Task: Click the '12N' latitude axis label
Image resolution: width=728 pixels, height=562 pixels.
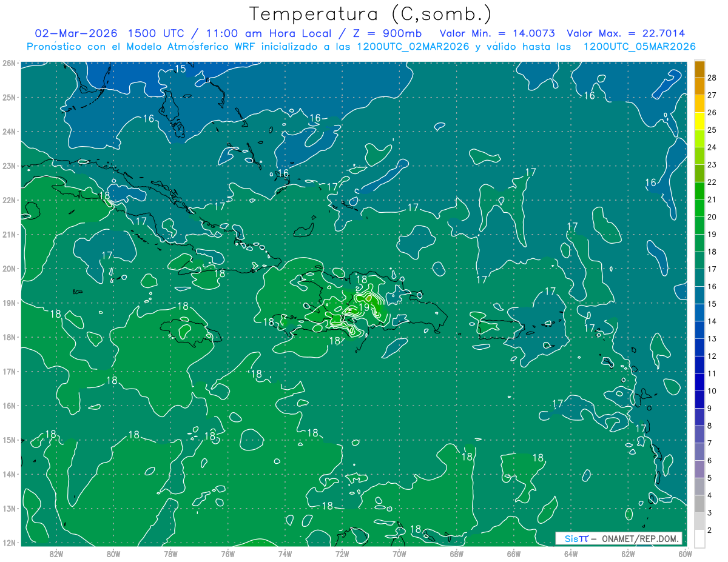Action: [x=8, y=543]
